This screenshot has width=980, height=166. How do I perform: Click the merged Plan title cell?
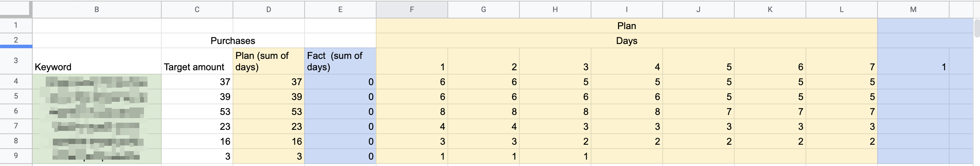click(x=626, y=26)
